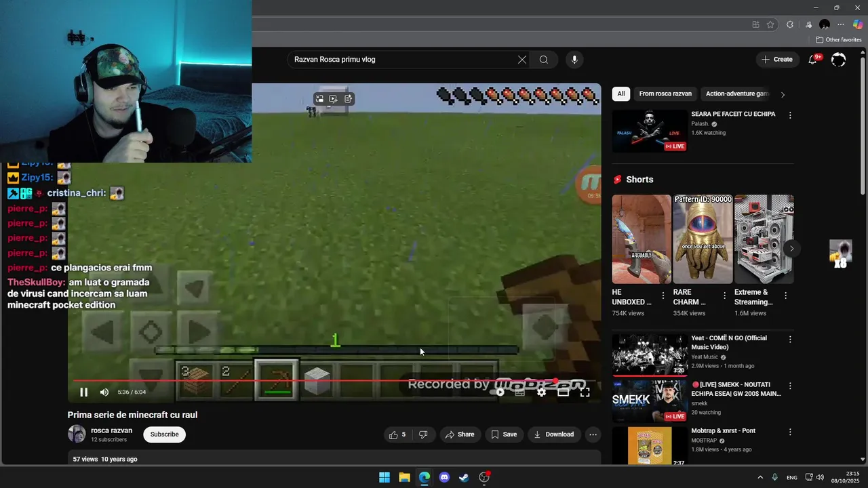Switch to theater mode view
Image resolution: width=868 pixels, height=488 pixels.
click(563, 392)
